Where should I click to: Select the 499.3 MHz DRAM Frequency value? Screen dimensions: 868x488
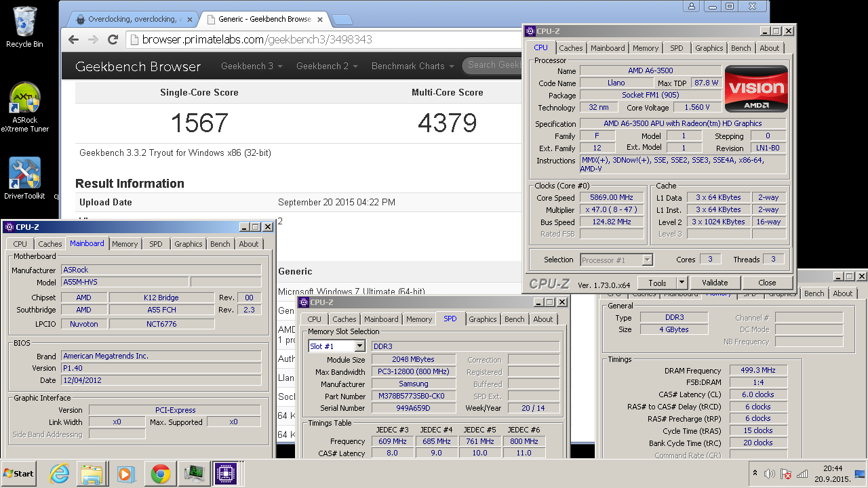[x=758, y=371]
